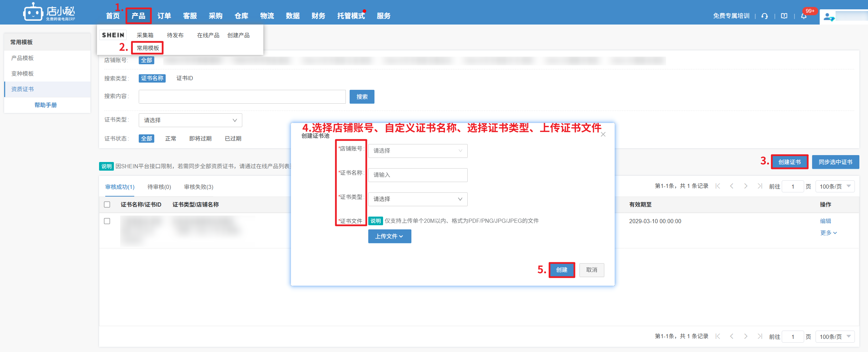The width and height of the screenshot is (868, 352).
Task: Click the 创建证书 button
Action: point(789,162)
